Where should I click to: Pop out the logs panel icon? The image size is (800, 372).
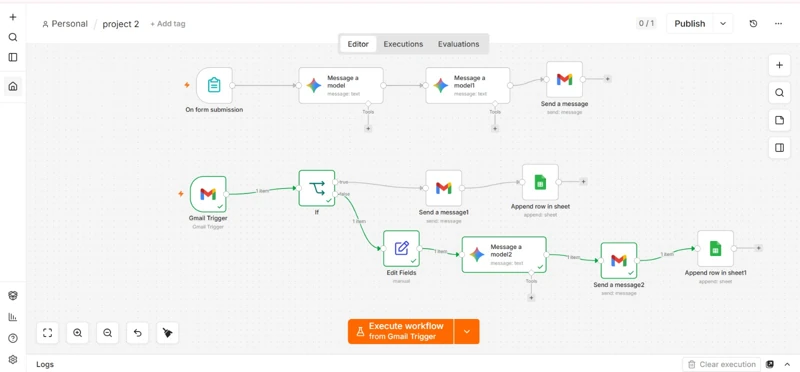coord(770,364)
